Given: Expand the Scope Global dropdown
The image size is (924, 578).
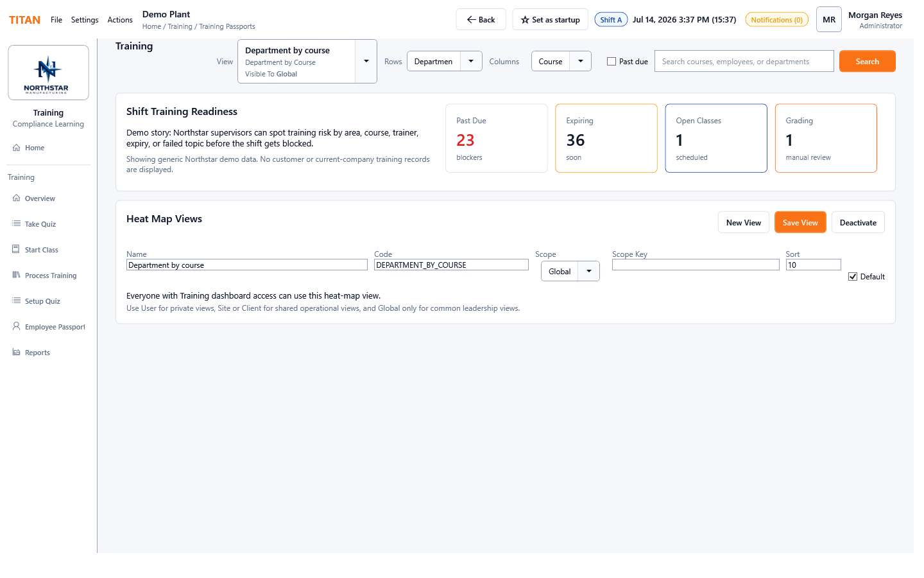Looking at the screenshot, I should tap(570, 271).
